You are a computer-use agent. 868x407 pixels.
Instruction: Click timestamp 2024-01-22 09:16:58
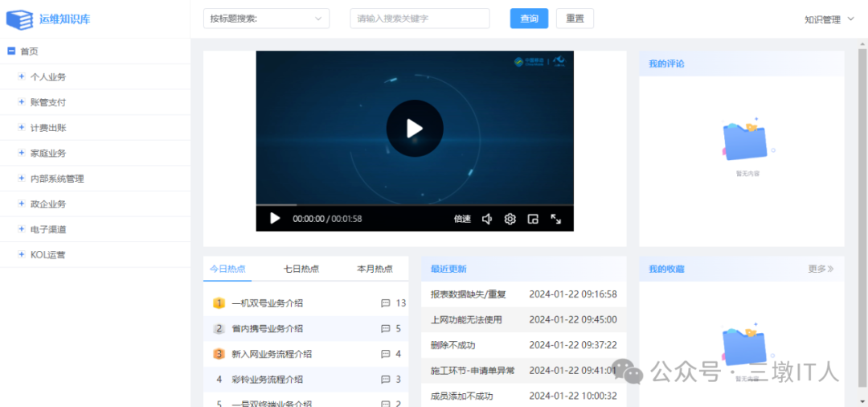[573, 294]
